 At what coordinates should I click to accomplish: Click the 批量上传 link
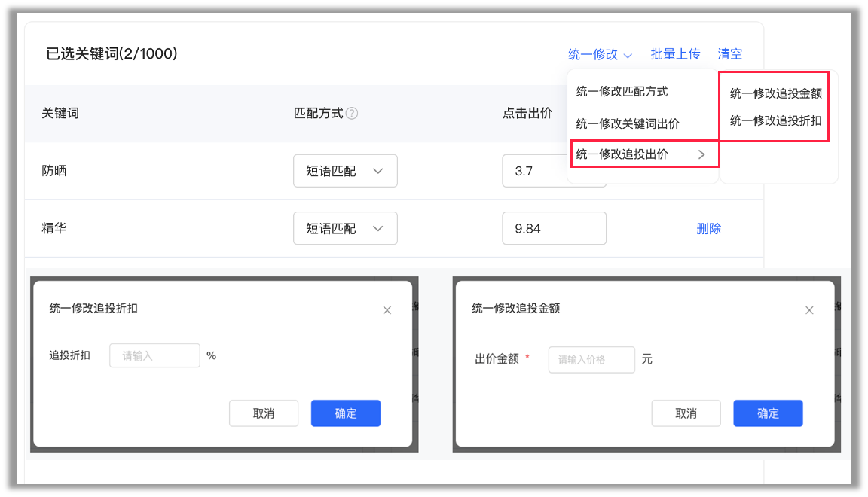pyautogui.click(x=675, y=54)
